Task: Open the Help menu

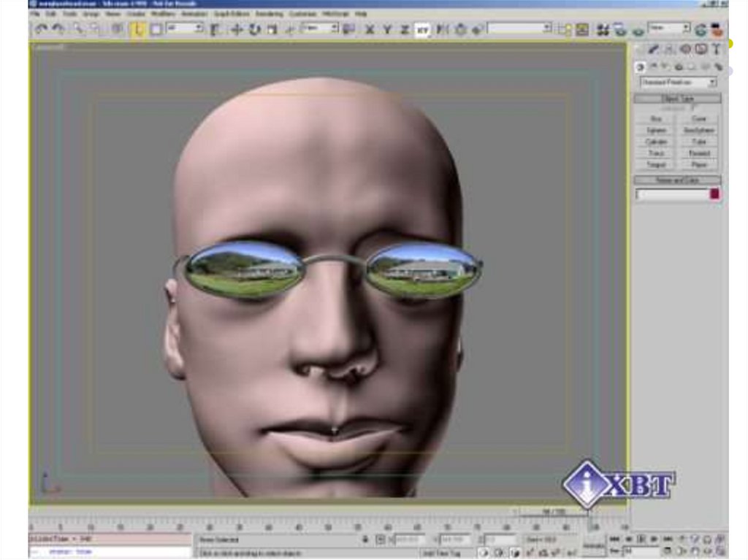Action: click(x=361, y=13)
